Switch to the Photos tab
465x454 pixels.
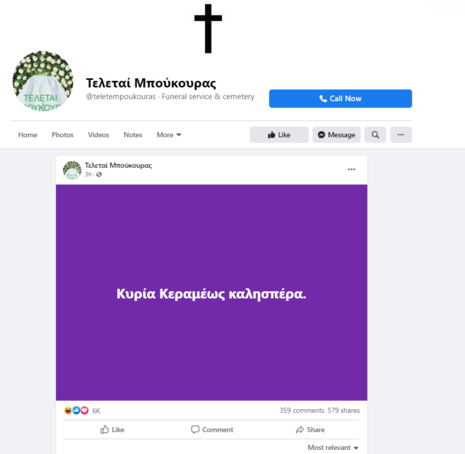62,135
